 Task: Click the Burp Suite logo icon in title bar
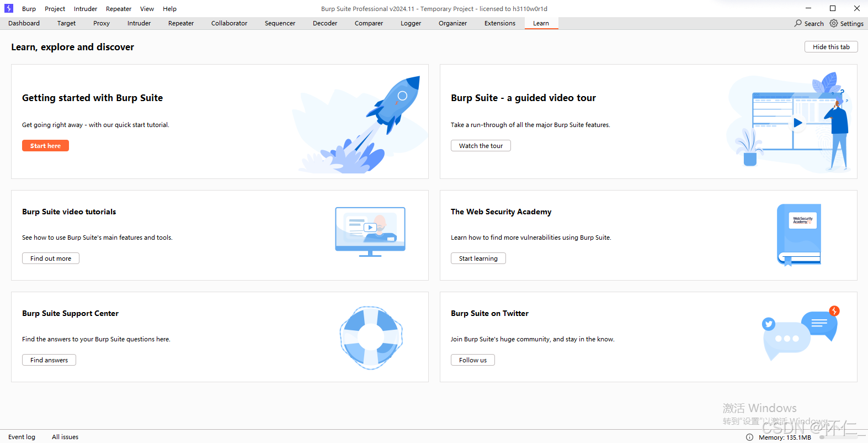point(9,8)
